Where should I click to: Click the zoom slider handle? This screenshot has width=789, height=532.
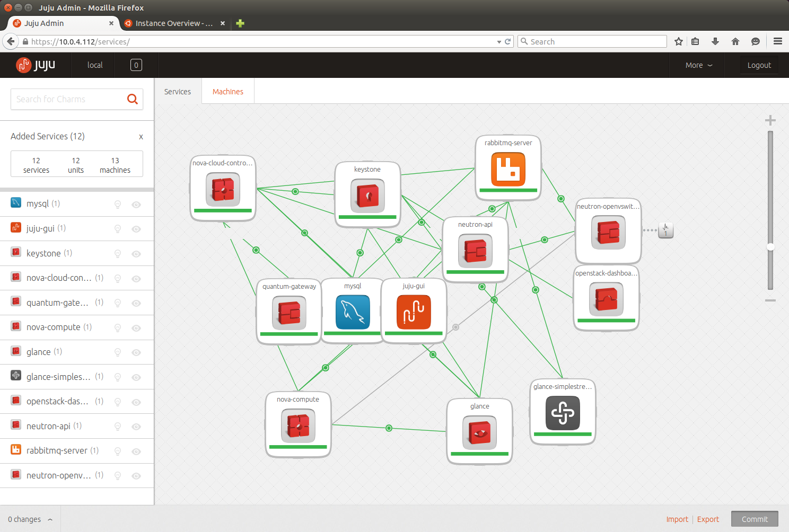tap(770, 247)
